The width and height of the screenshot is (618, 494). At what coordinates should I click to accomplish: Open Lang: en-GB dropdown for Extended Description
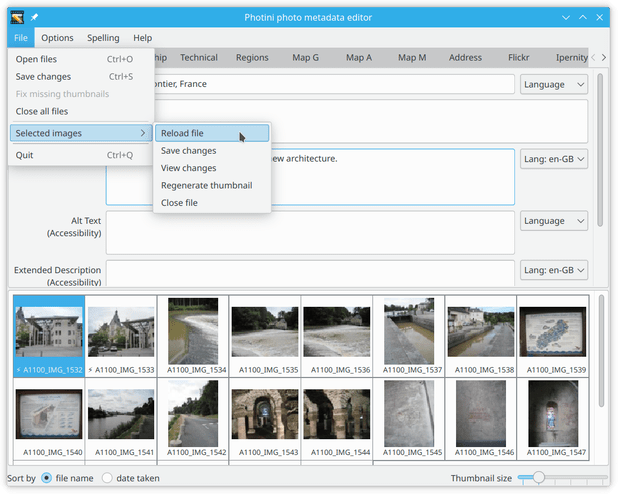554,270
